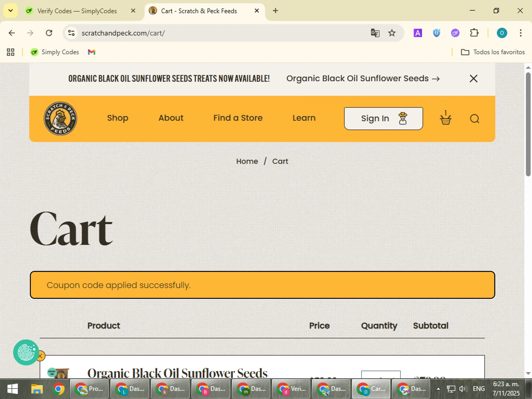Click the Sign In button
Viewport: 532px width, 399px height.
click(383, 118)
